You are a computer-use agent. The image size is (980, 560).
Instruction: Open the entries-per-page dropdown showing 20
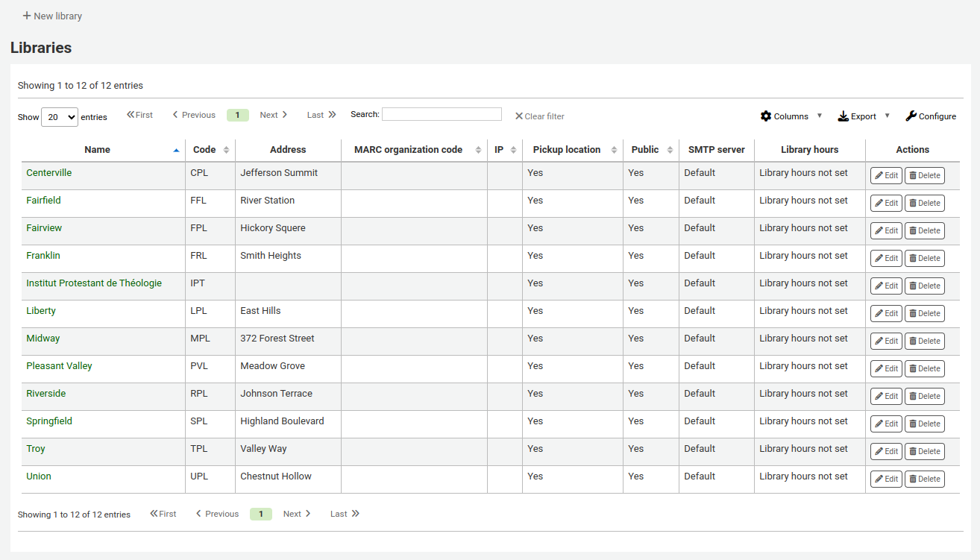click(60, 117)
